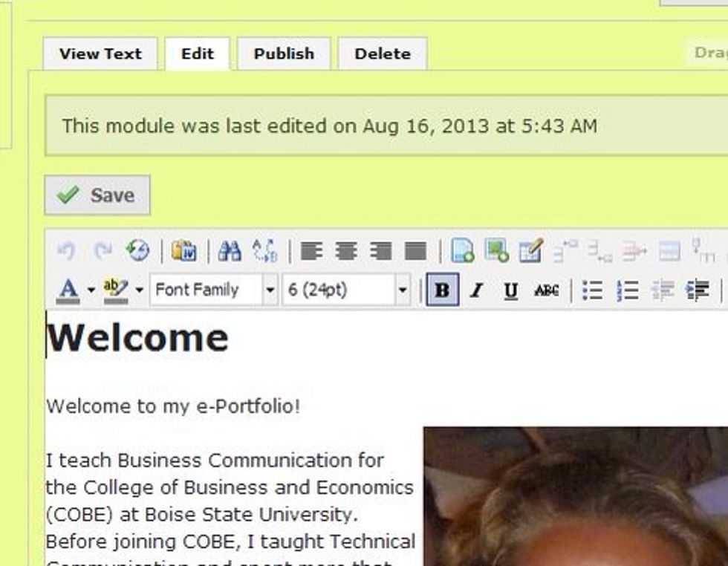Align text right

click(380, 251)
